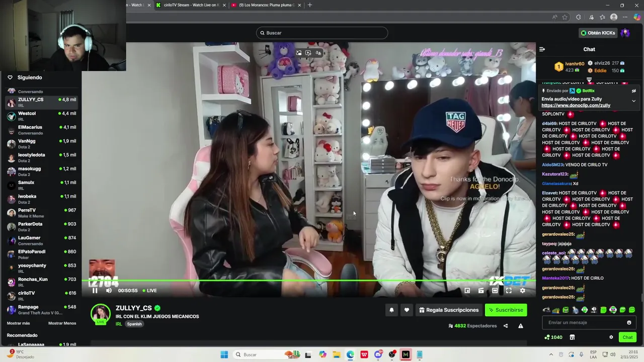
Task: Toggle theater mode in the player
Action: tap(495, 291)
